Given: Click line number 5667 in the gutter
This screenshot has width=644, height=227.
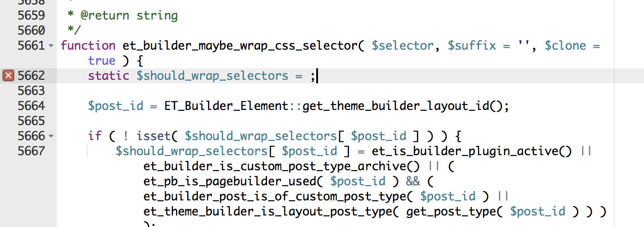Looking at the screenshot, I should (x=31, y=151).
